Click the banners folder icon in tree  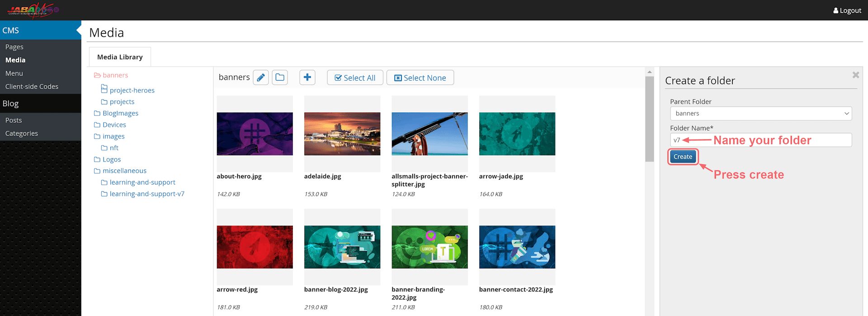(97, 75)
